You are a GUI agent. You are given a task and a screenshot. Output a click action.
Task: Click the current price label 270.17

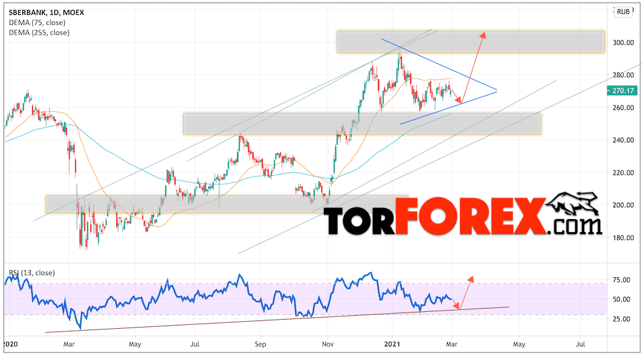622,91
